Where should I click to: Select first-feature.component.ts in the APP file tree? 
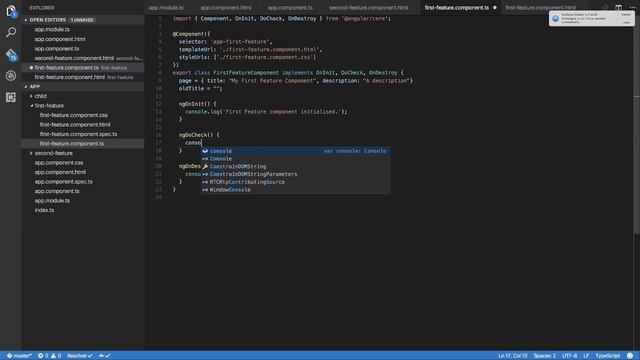[82, 144]
